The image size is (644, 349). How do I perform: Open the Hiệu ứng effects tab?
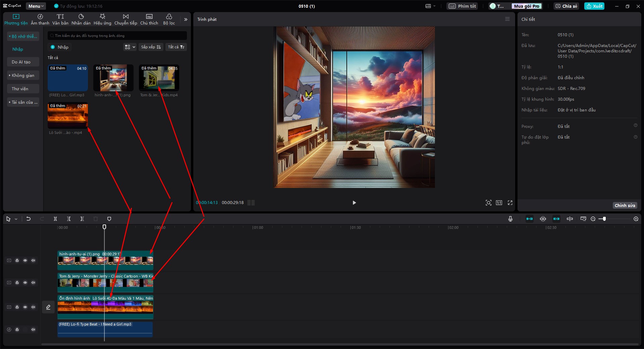coord(102,19)
